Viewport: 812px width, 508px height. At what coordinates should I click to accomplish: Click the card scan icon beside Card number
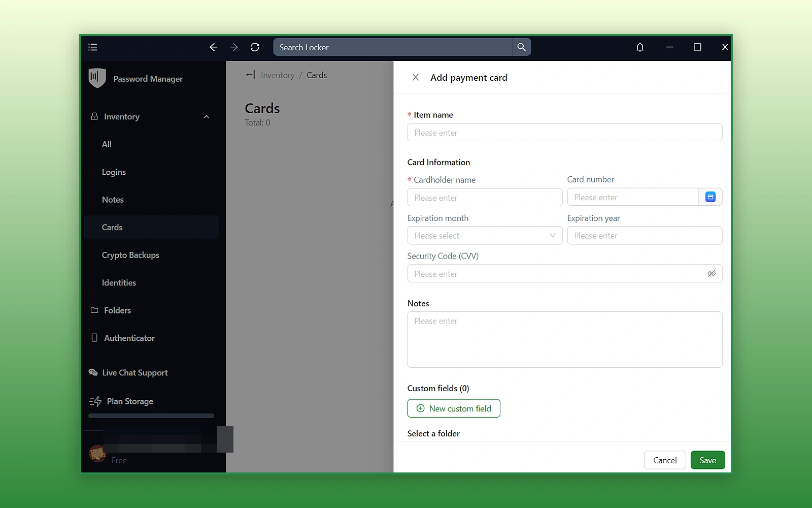coord(710,197)
